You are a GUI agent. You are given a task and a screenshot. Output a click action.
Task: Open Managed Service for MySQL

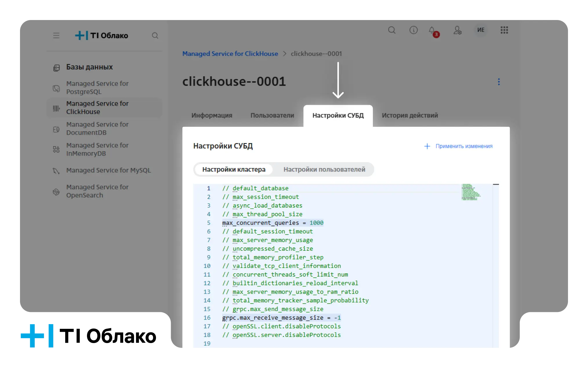(104, 170)
